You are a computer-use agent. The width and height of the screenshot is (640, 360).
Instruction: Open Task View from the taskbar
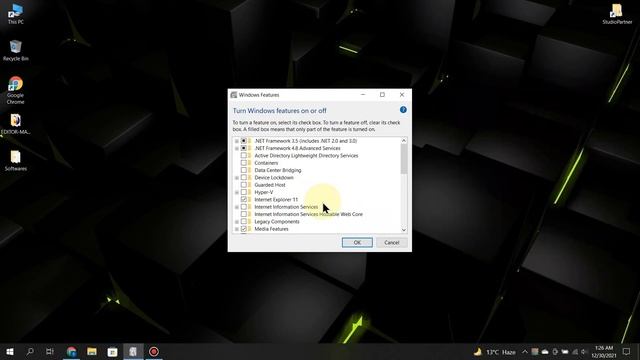pyautogui.click(x=50, y=351)
